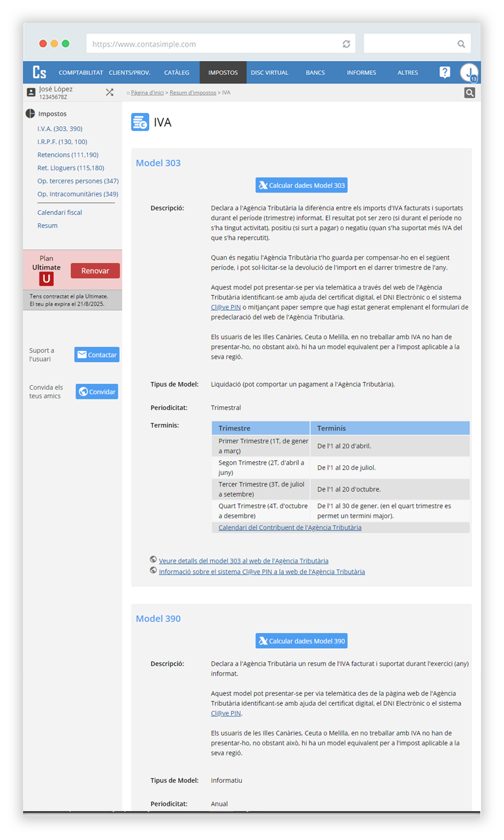The image size is (504, 840).
Task: Click 'De l'1 al 20 de juliol.' cell
Action: [x=390, y=467]
